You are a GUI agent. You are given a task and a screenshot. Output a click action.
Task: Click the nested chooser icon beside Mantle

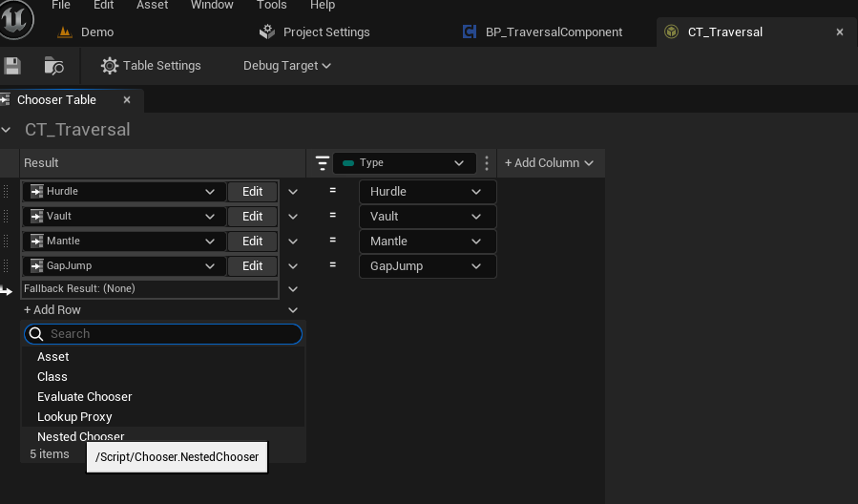pyautogui.click(x=36, y=241)
